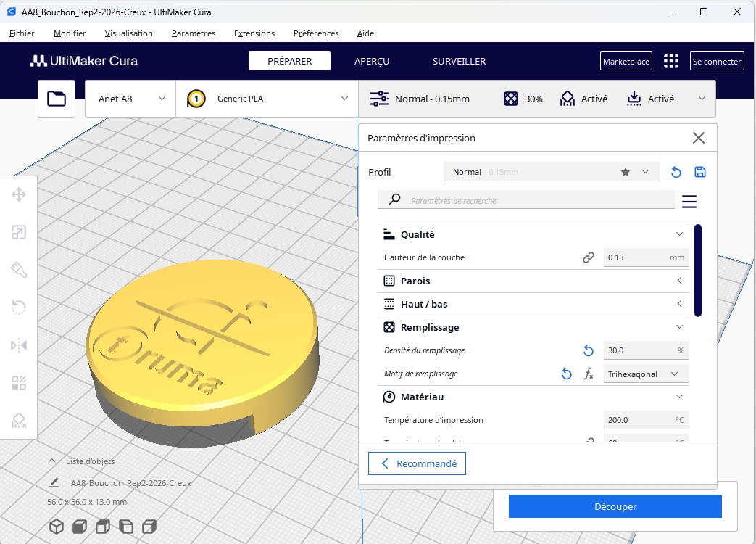Click the save profile floppy disk icon
This screenshot has width=756, height=544.
tap(700, 172)
